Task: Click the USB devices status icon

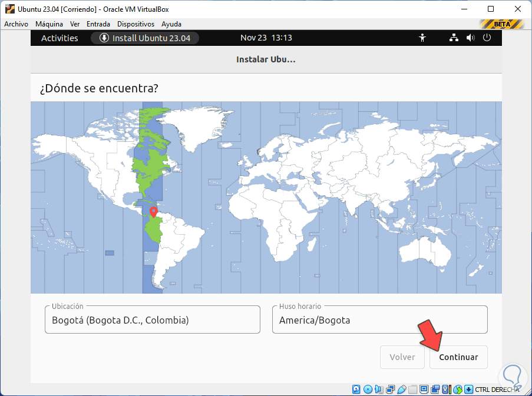Action: pos(402,390)
